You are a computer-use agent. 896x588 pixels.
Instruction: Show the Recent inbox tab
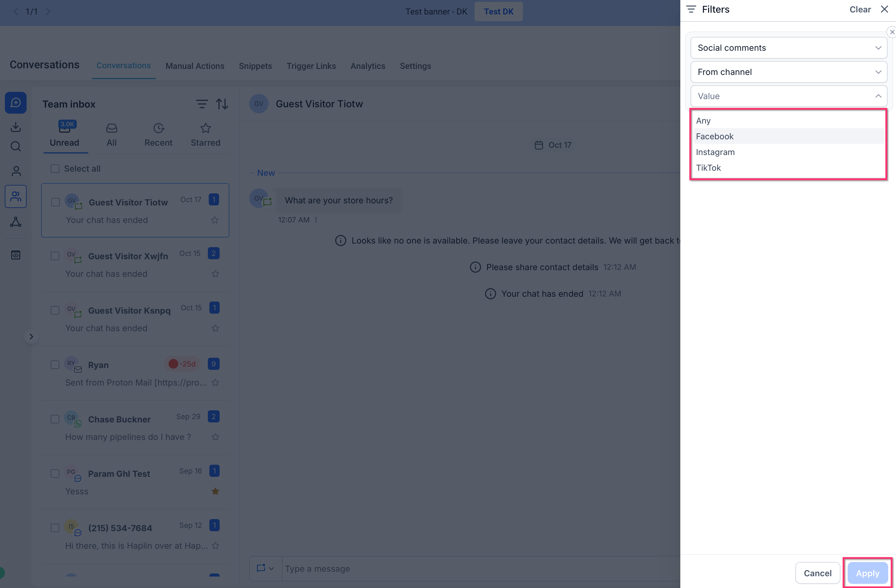point(159,135)
